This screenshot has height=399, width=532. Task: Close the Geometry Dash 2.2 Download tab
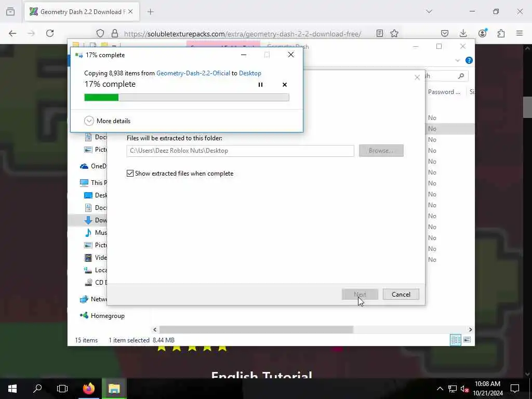130,12
